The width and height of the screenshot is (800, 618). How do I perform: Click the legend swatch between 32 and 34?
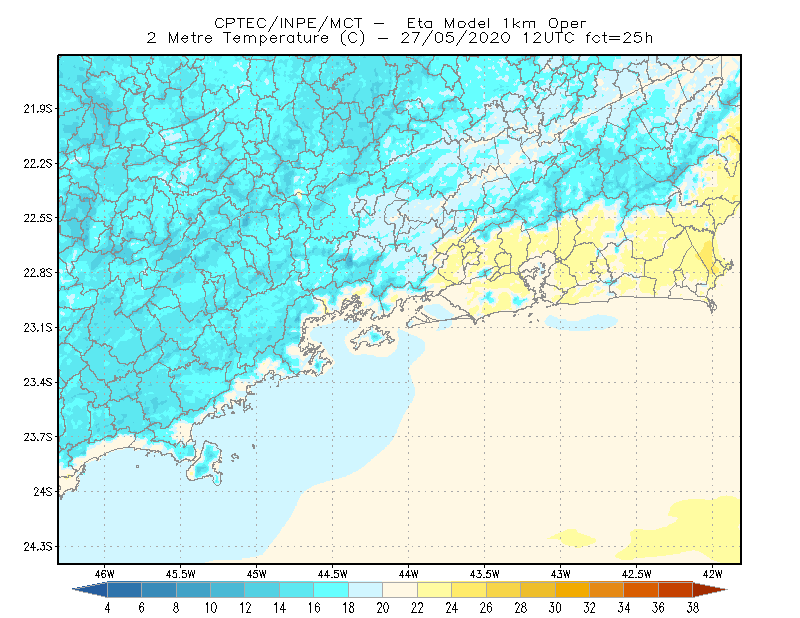click(x=607, y=590)
